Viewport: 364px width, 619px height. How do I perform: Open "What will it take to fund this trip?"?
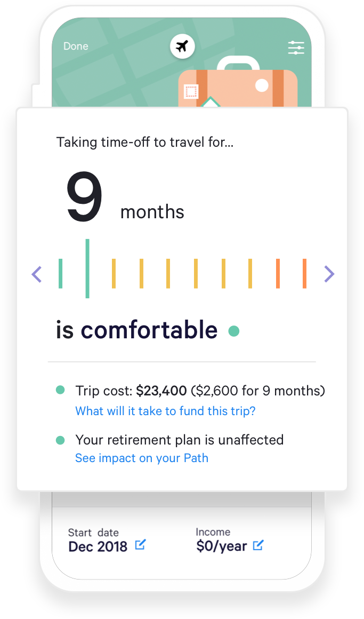click(165, 411)
